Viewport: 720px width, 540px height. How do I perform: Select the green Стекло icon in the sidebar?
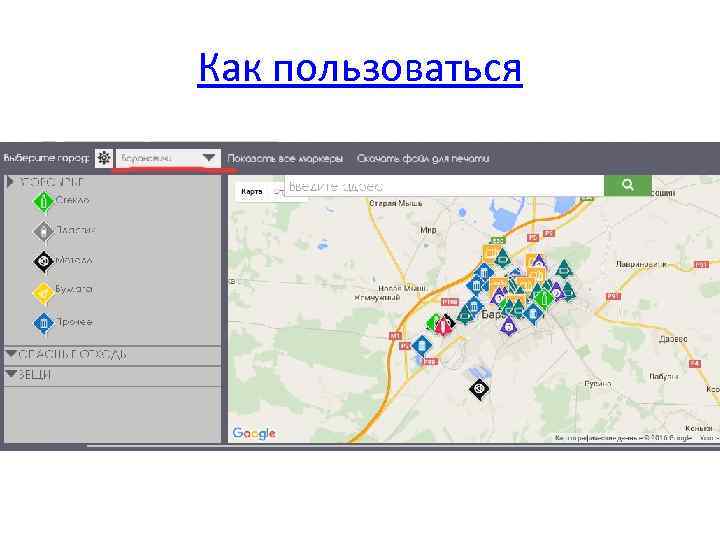click(44, 202)
